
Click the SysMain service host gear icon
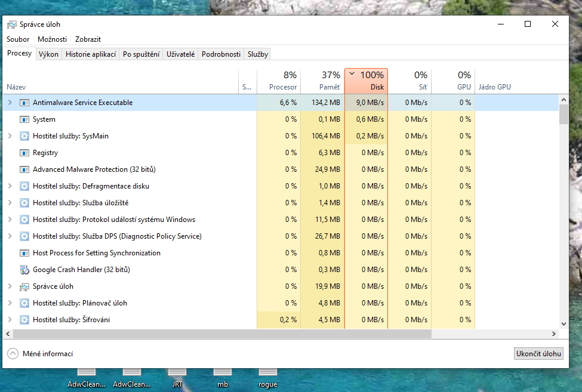(x=24, y=136)
